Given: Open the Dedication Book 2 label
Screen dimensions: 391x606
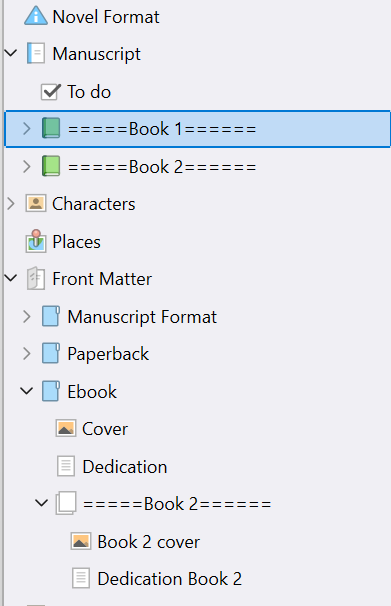Looking at the screenshot, I should [170, 579].
